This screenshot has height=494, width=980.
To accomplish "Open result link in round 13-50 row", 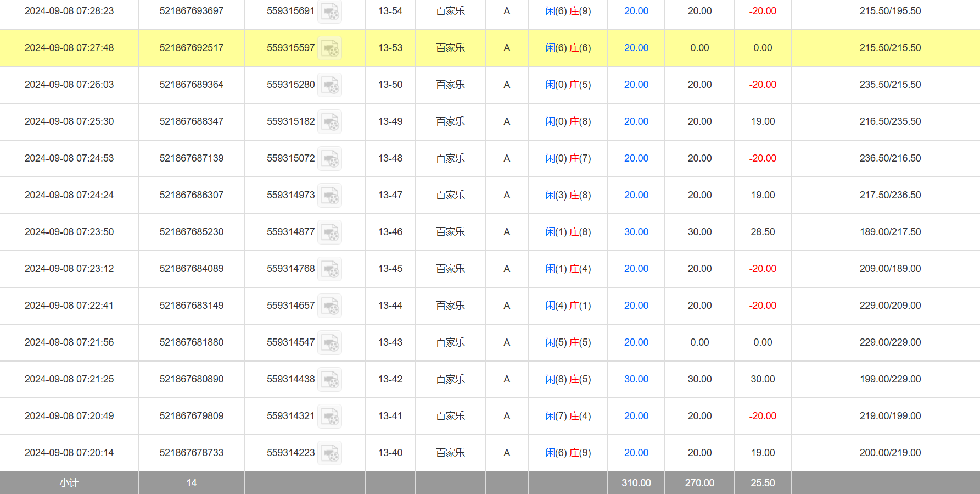I will click(568, 85).
